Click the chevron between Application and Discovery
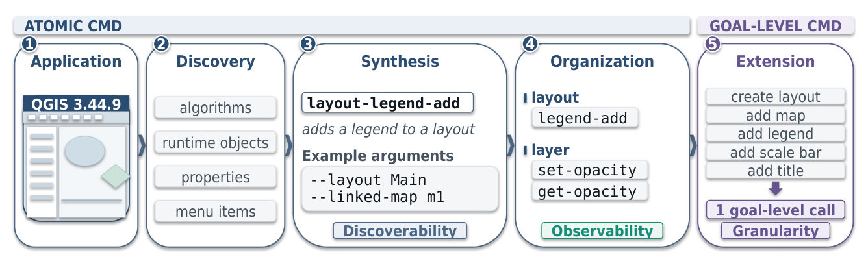 [x=142, y=146]
